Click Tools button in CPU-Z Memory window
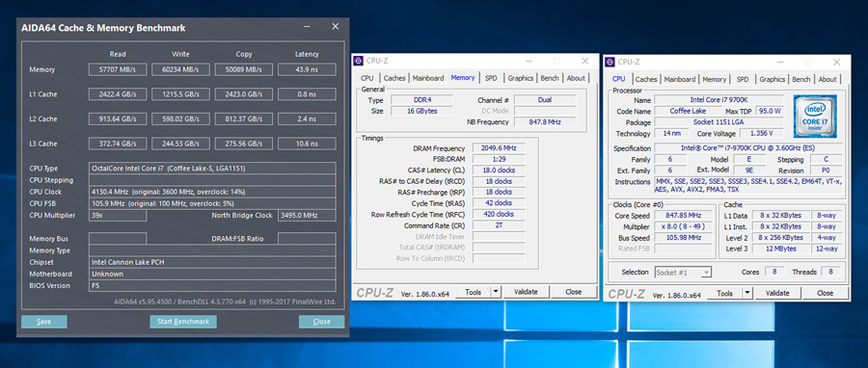 pyautogui.click(x=474, y=292)
